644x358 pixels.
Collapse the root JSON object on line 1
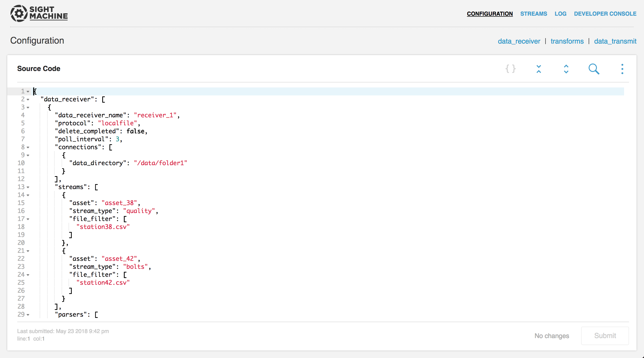click(28, 91)
